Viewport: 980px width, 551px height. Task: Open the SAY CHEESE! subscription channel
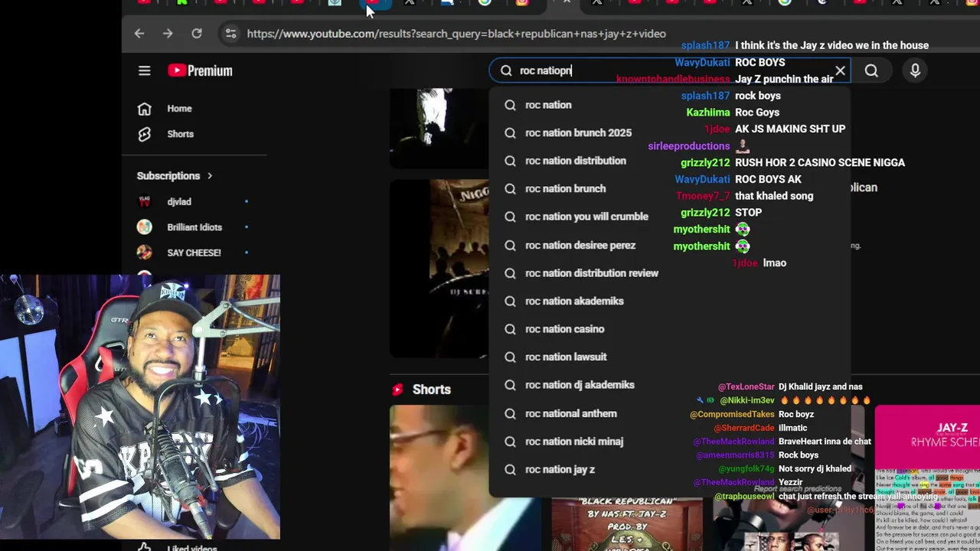(x=194, y=253)
